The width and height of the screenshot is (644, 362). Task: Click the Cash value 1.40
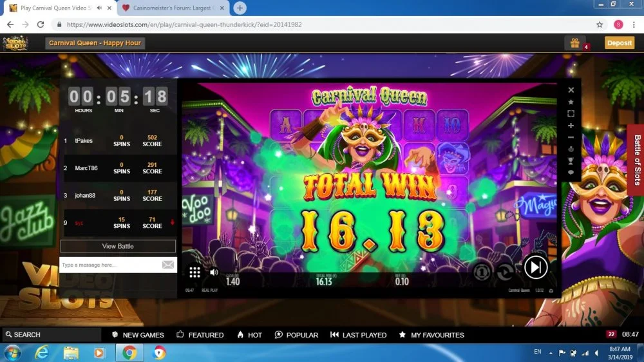tap(233, 281)
